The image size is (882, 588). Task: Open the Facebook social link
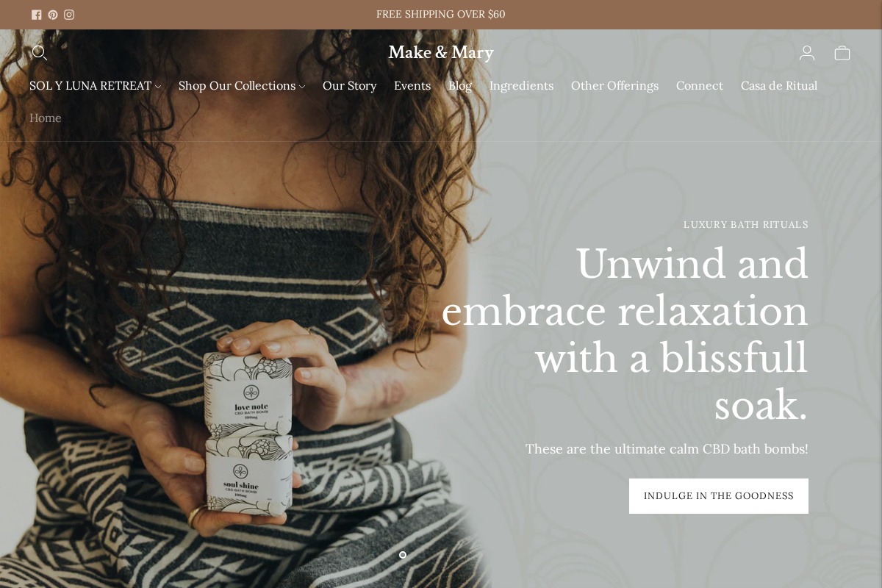37,15
